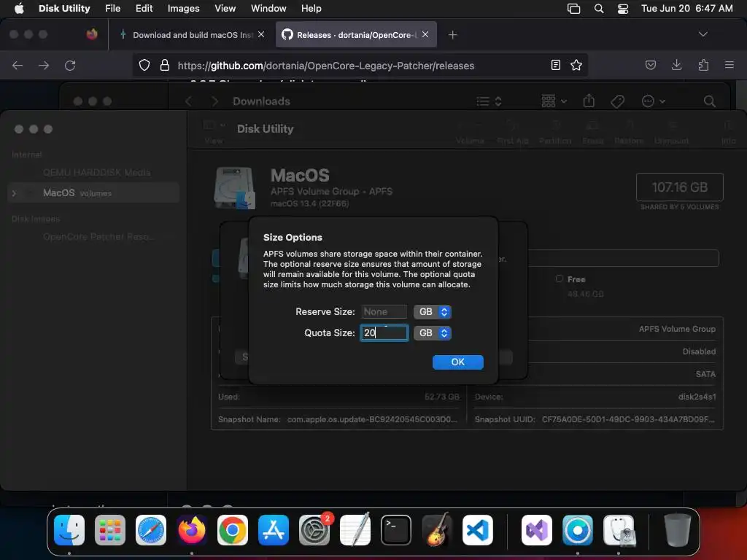Open the File menu
This screenshot has width=747, height=560.
click(112, 9)
